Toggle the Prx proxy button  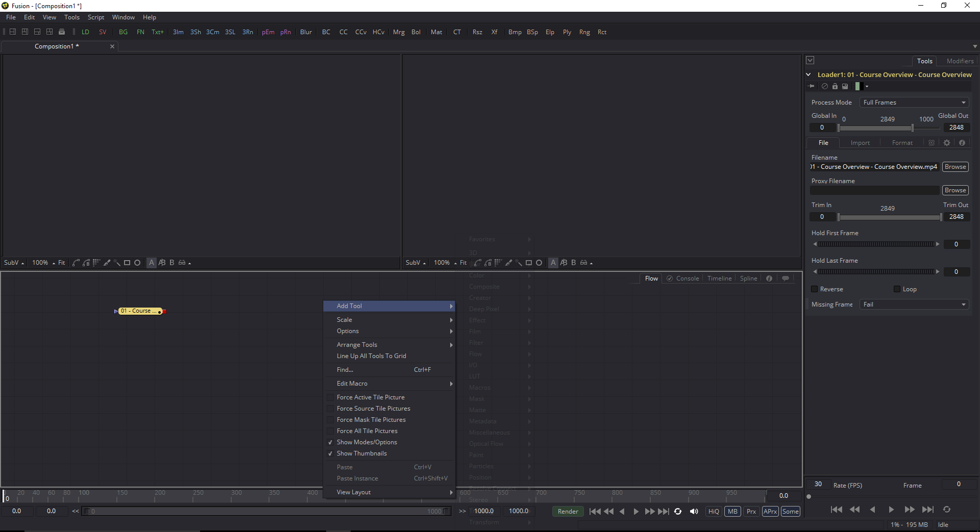click(x=751, y=511)
